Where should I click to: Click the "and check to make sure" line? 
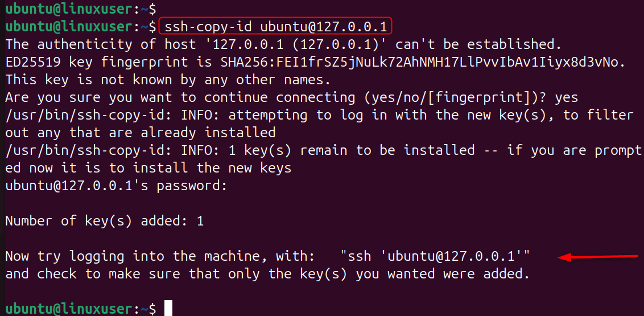click(x=267, y=274)
